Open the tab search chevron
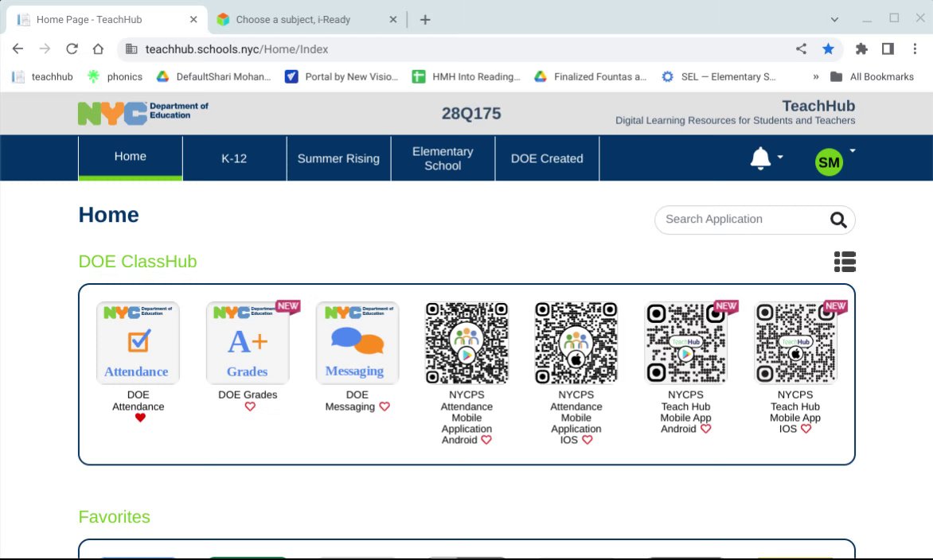Viewport: 933px width, 560px height. [x=834, y=20]
